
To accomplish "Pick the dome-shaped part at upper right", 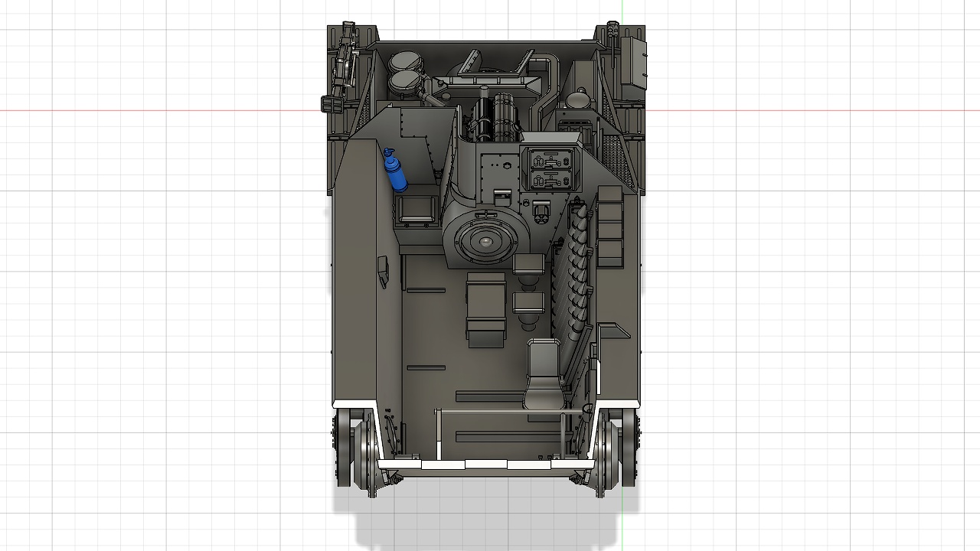I will 578,98.
